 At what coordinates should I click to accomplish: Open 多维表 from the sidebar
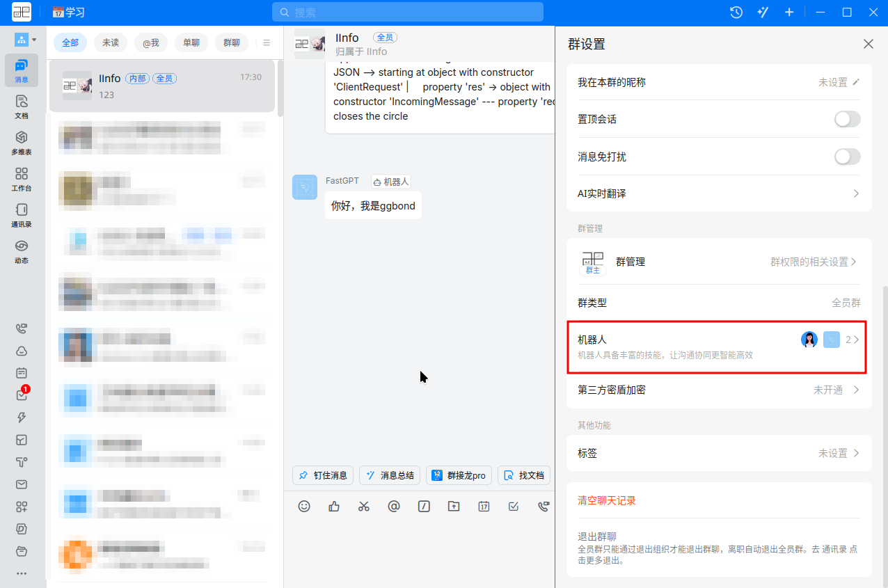[22, 141]
